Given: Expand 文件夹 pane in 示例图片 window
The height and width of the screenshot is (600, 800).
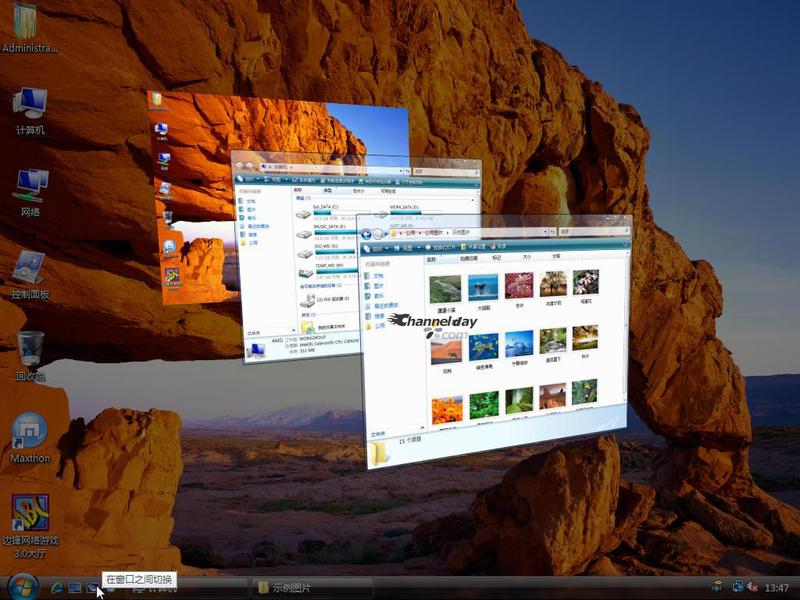Looking at the screenshot, I should (x=398, y=432).
